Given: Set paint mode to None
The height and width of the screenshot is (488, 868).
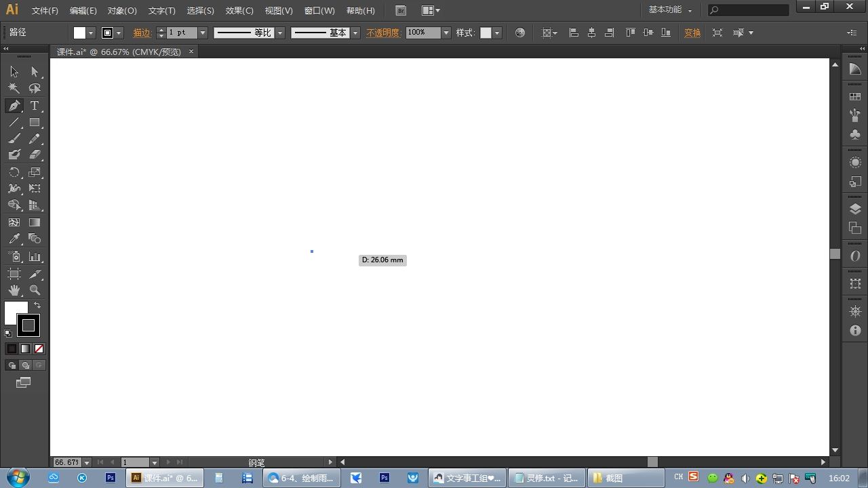Looking at the screenshot, I should 39,348.
